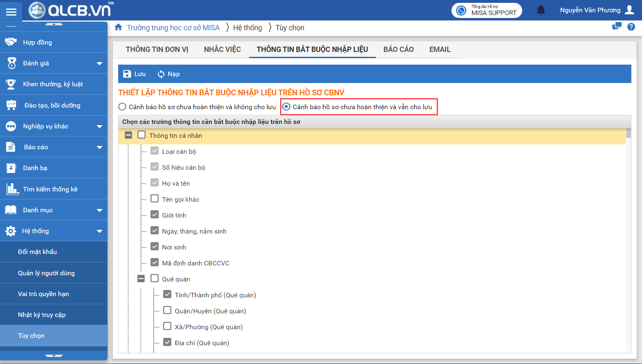Uncheck the Giới tính checkbox
The image size is (642, 364).
click(x=155, y=215)
